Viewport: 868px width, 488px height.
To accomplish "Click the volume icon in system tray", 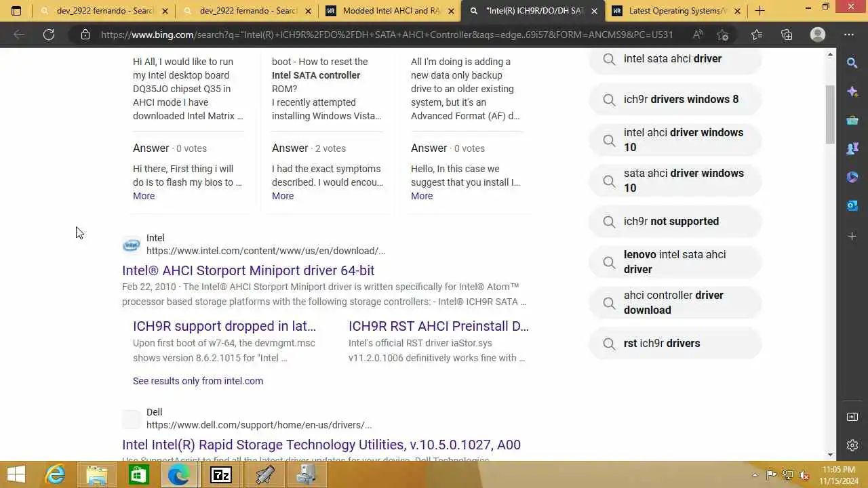I will point(804,475).
